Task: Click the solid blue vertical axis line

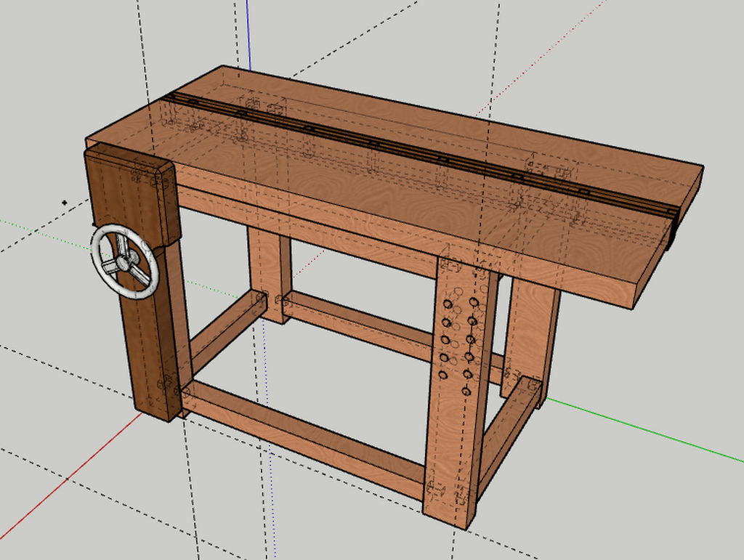Action: [x=248, y=33]
